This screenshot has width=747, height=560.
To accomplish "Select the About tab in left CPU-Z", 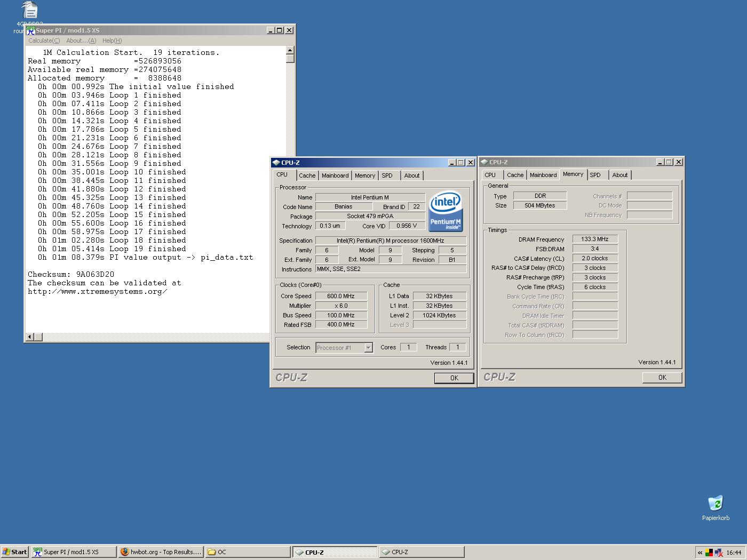I will pos(412,175).
